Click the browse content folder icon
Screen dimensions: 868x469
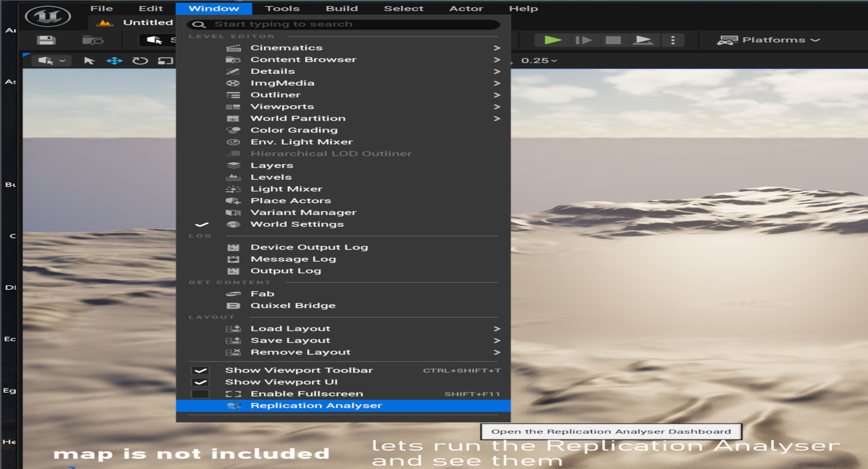click(92, 40)
